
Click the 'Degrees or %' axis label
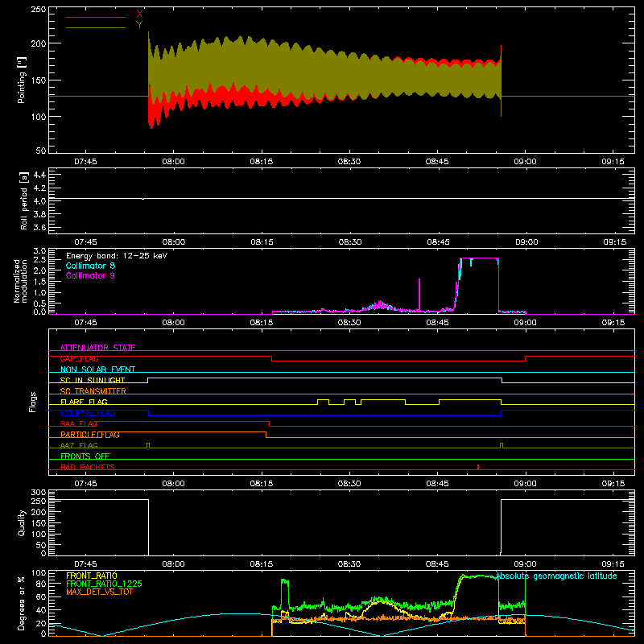coord(22,603)
